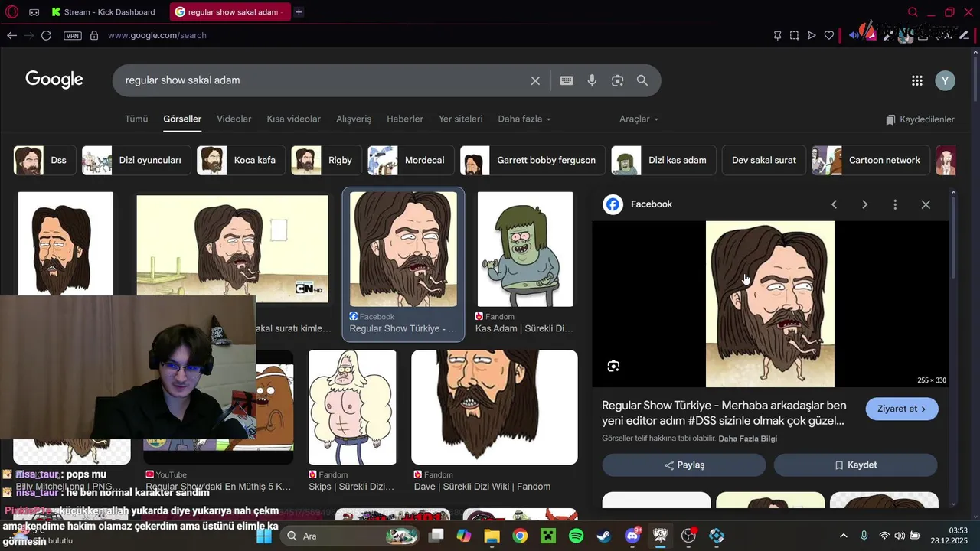Select the Cartoon network filter chip
This screenshot has height=551, width=980.
(871, 160)
